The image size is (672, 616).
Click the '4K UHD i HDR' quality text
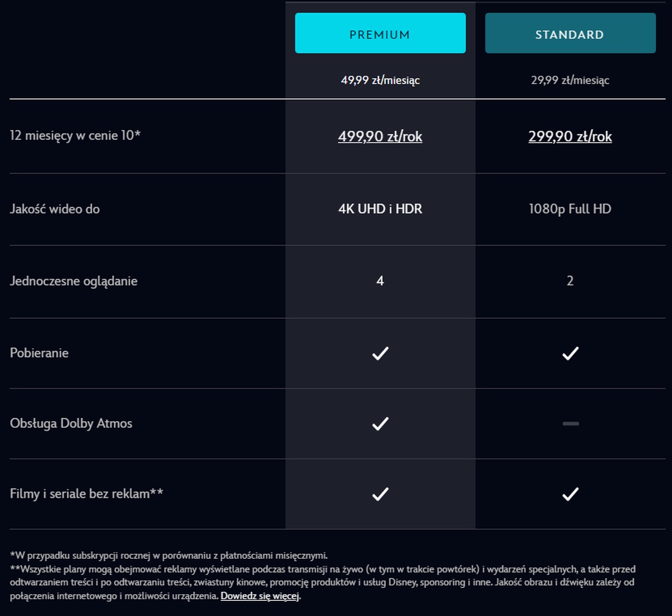point(380,209)
